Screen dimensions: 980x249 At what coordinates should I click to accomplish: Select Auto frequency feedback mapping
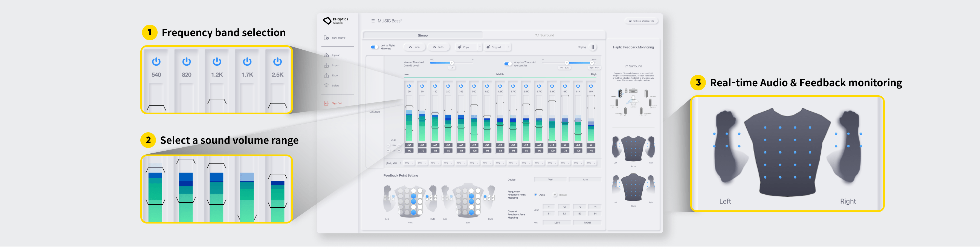tap(536, 195)
